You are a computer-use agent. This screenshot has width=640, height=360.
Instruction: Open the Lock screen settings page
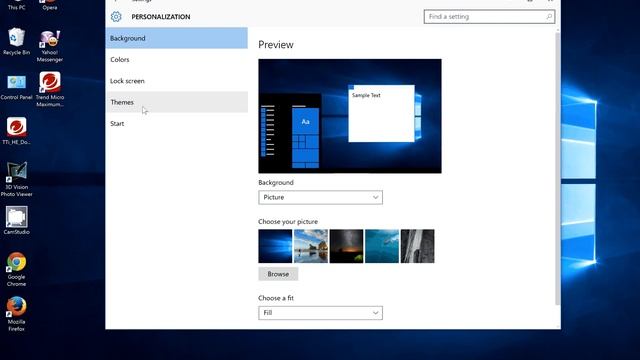176,81
